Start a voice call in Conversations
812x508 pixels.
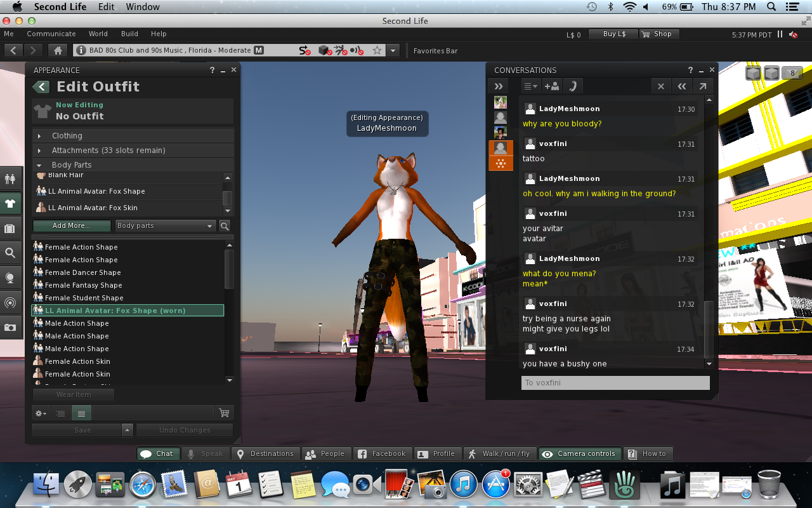pyautogui.click(x=572, y=86)
